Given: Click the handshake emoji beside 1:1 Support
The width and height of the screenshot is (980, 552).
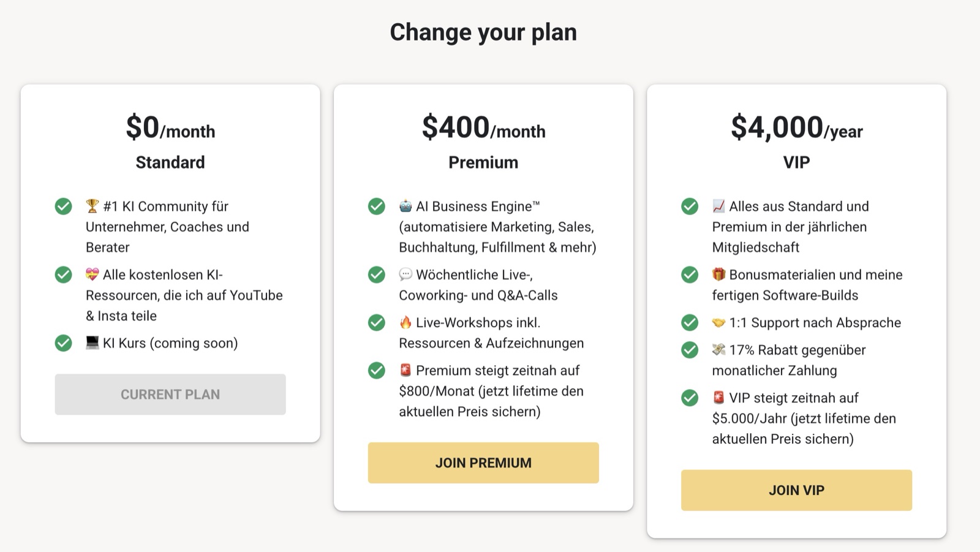Looking at the screenshot, I should coord(718,322).
